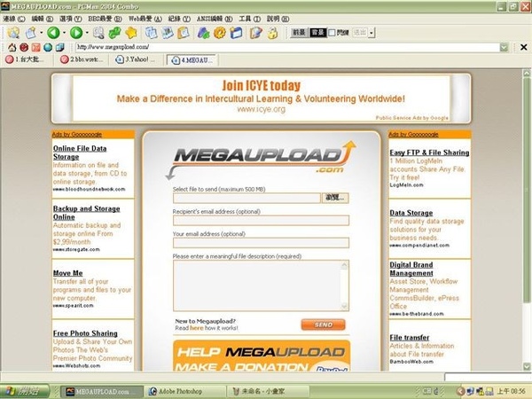Click the cascading windows icon
The height and width of the screenshot is (399, 532).
60,48
